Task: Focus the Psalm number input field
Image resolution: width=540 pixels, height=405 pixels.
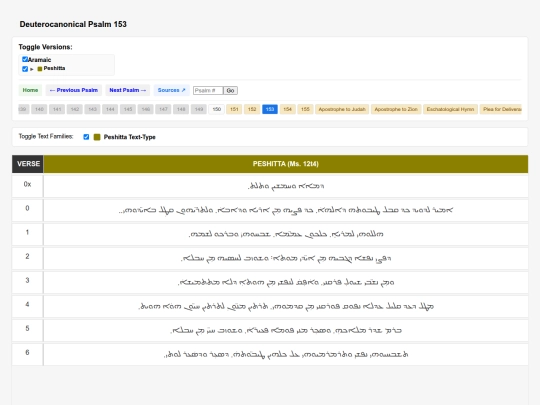Action: coord(208,91)
